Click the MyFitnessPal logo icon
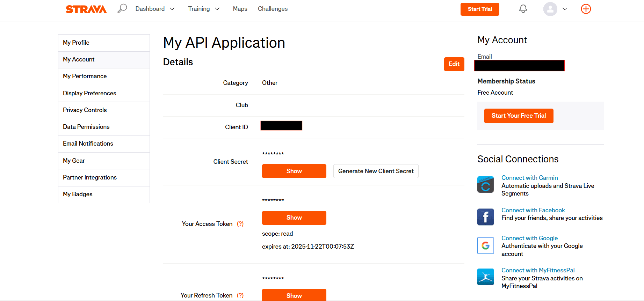644x301 pixels. 486,277
